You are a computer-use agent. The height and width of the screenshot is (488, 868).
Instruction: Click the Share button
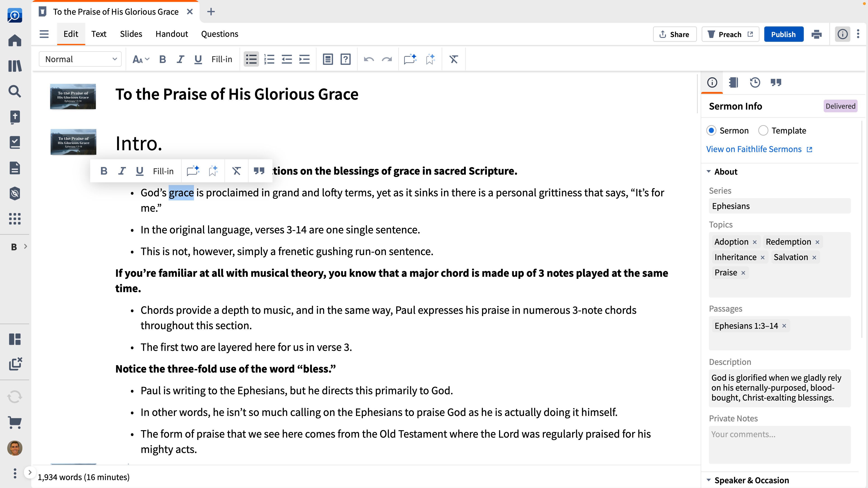(675, 34)
